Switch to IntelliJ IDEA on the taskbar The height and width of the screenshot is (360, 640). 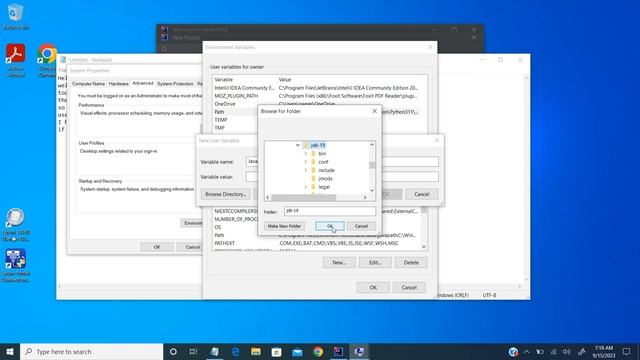coord(338,351)
